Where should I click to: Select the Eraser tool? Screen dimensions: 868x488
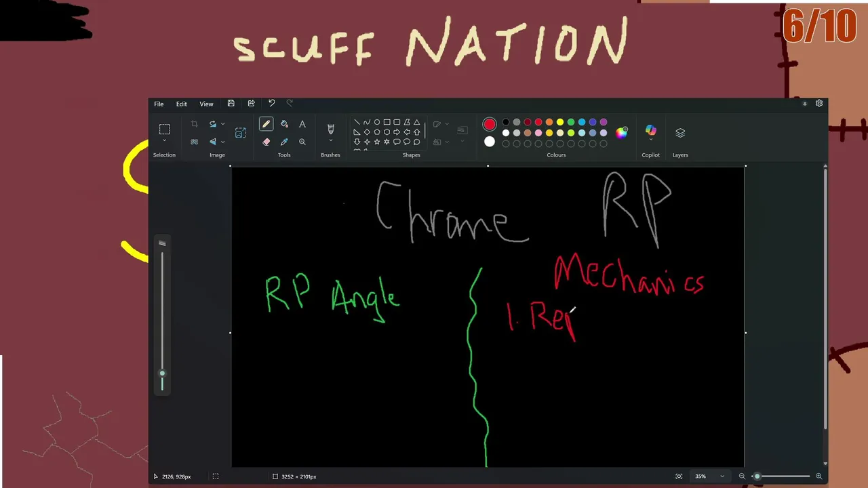266,142
